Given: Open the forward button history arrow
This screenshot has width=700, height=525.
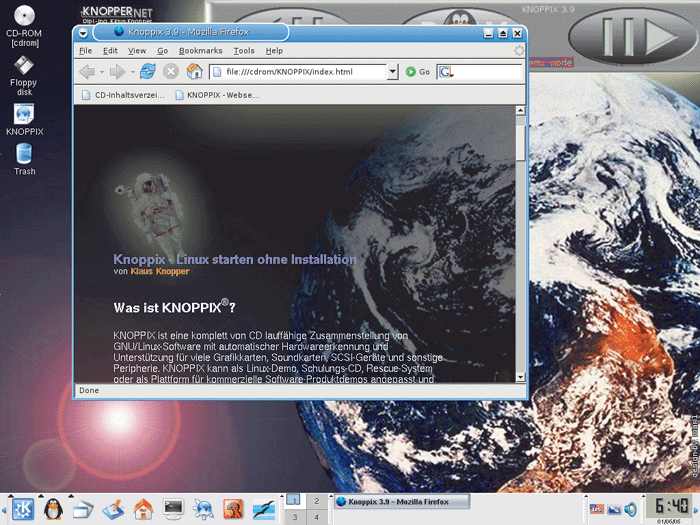Looking at the screenshot, I should tap(132, 72).
